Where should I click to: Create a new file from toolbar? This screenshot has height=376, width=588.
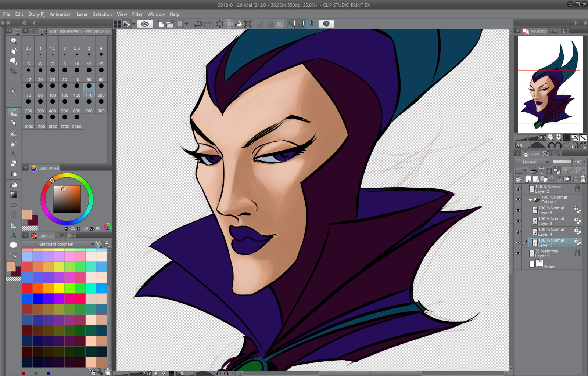click(x=161, y=24)
